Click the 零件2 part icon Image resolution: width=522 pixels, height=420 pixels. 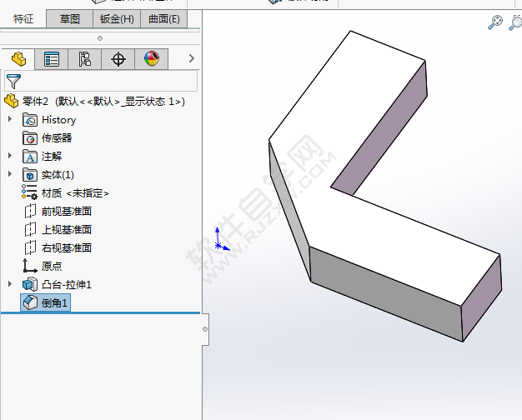coord(12,101)
